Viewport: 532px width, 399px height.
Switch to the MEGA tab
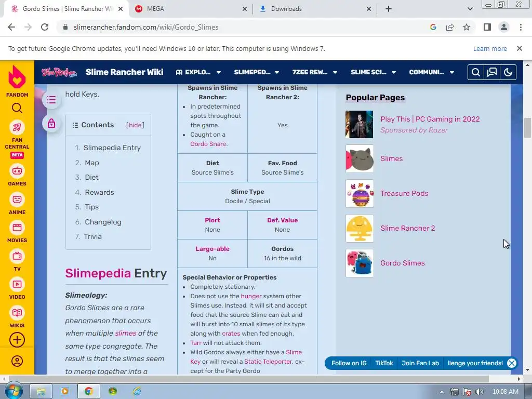pos(191,9)
